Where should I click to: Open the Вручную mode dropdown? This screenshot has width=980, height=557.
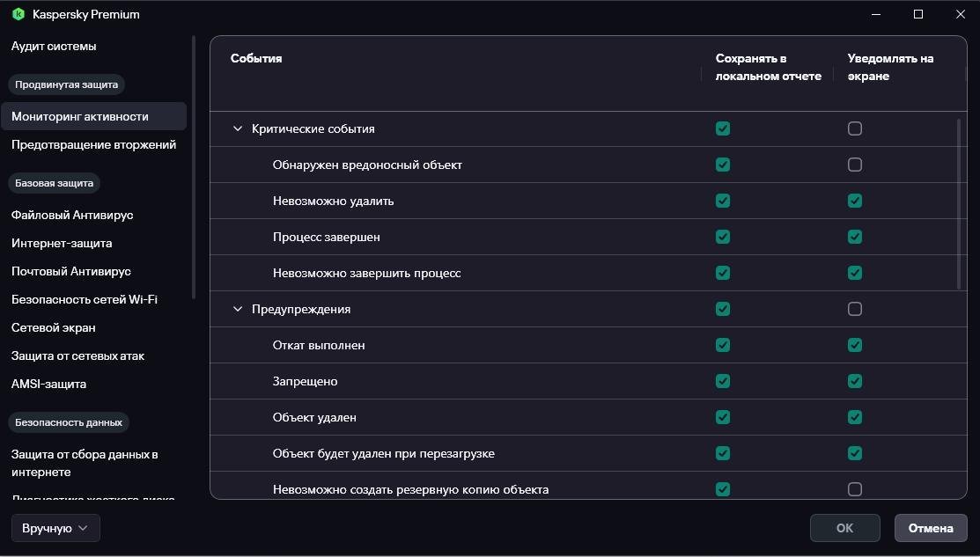[x=55, y=528]
